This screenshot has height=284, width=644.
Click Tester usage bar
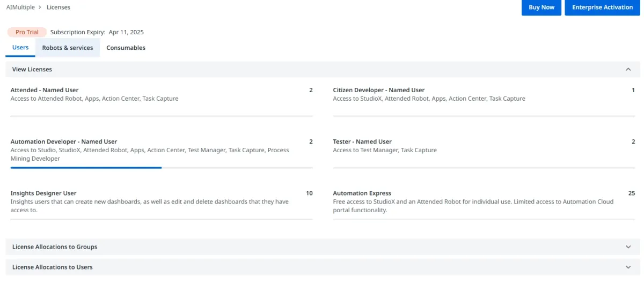[x=484, y=168]
